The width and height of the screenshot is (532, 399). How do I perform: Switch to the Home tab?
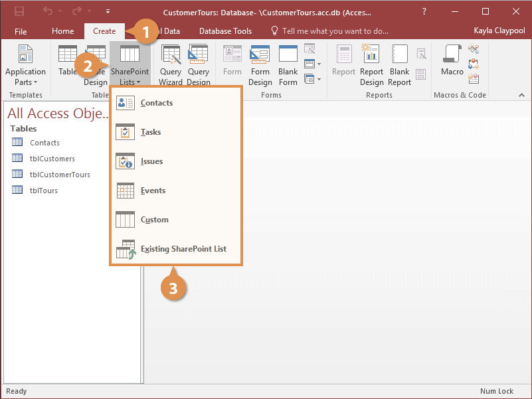[x=63, y=31]
